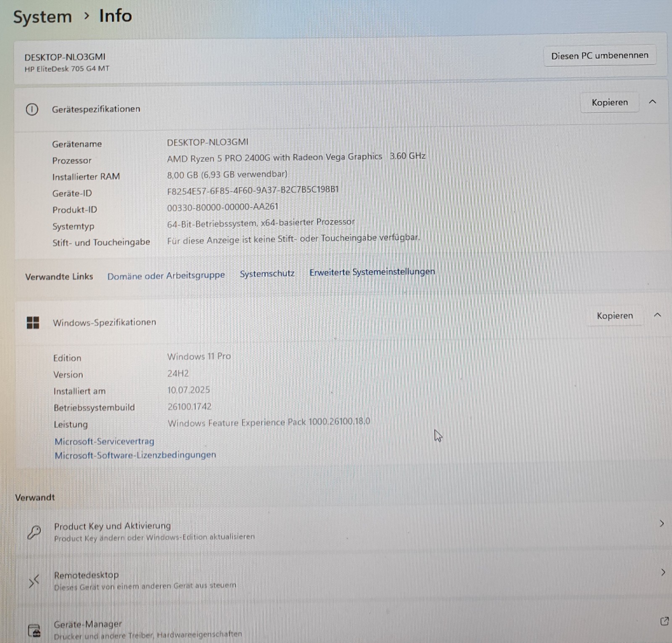The width and height of the screenshot is (672, 643).
Task: Go back to System in the breadcrumb
Action: pyautogui.click(x=42, y=17)
